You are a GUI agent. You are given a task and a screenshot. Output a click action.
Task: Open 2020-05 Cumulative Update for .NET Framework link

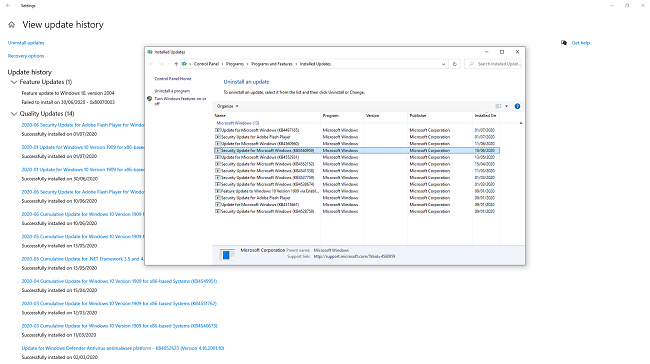click(x=82, y=259)
